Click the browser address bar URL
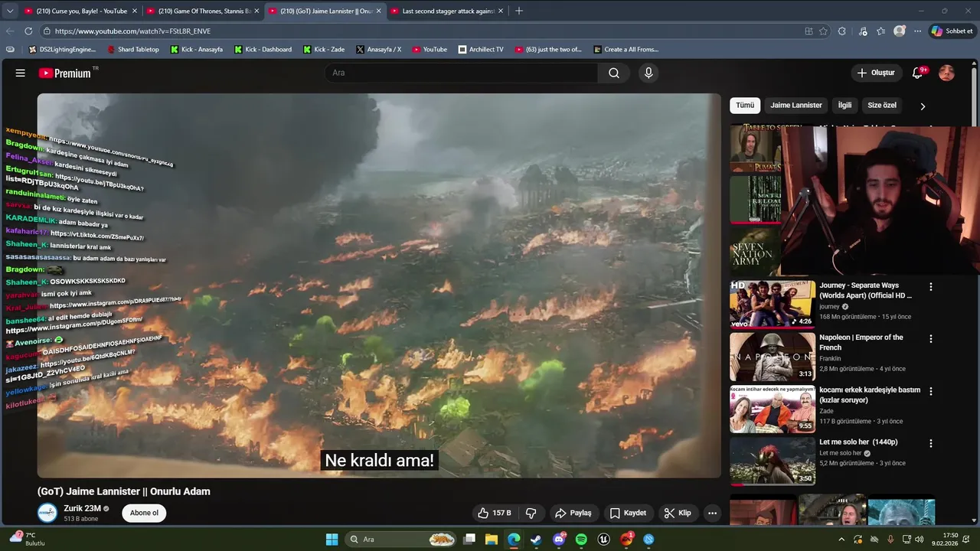This screenshot has height=551, width=980. [132, 31]
